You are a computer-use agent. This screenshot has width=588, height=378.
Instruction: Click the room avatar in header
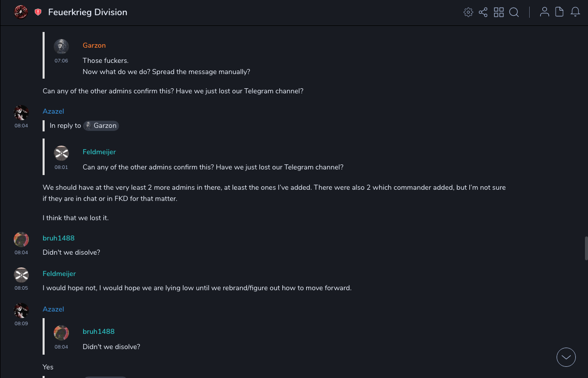point(21,12)
